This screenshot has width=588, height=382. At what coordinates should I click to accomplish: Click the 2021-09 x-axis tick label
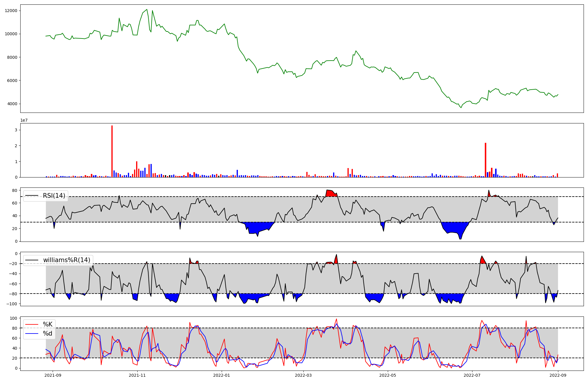[53, 375]
